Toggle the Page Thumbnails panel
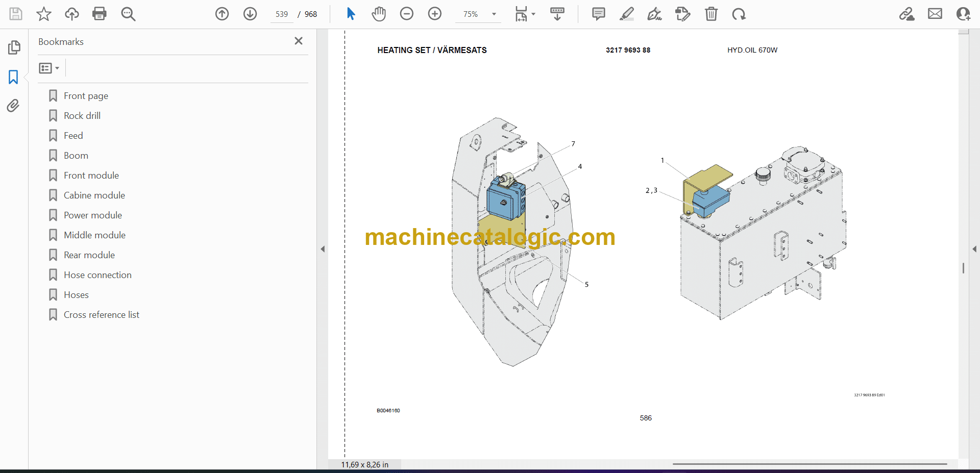This screenshot has width=980, height=473. [x=14, y=47]
